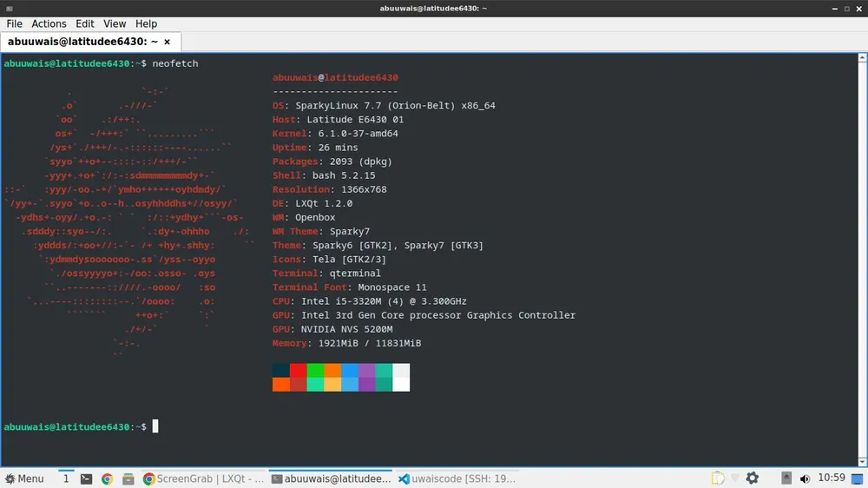Image resolution: width=868 pixels, height=488 pixels.
Task: Open clipboard manager tray icon
Action: [718, 478]
